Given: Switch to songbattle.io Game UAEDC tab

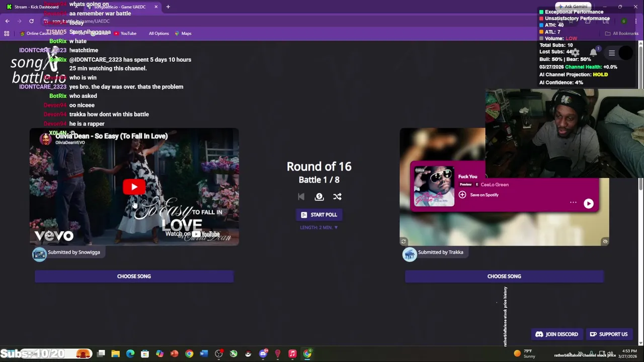Looking at the screenshot, I should coord(121,7).
